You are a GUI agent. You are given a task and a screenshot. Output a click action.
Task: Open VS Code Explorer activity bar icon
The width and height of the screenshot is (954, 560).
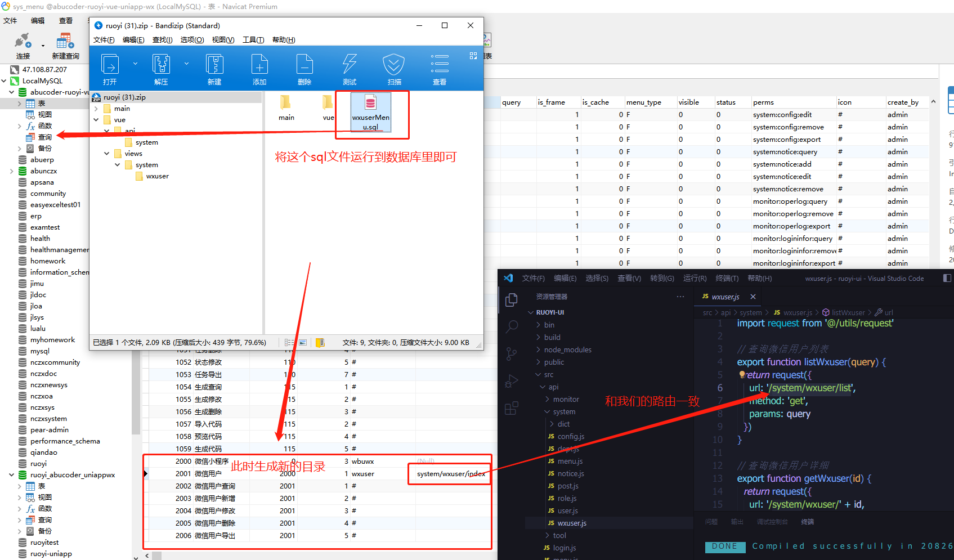pos(512,300)
